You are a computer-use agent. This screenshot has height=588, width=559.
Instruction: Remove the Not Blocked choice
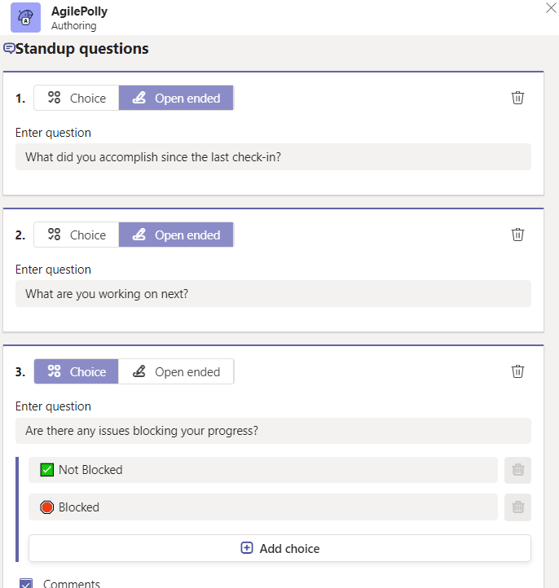coord(517,470)
